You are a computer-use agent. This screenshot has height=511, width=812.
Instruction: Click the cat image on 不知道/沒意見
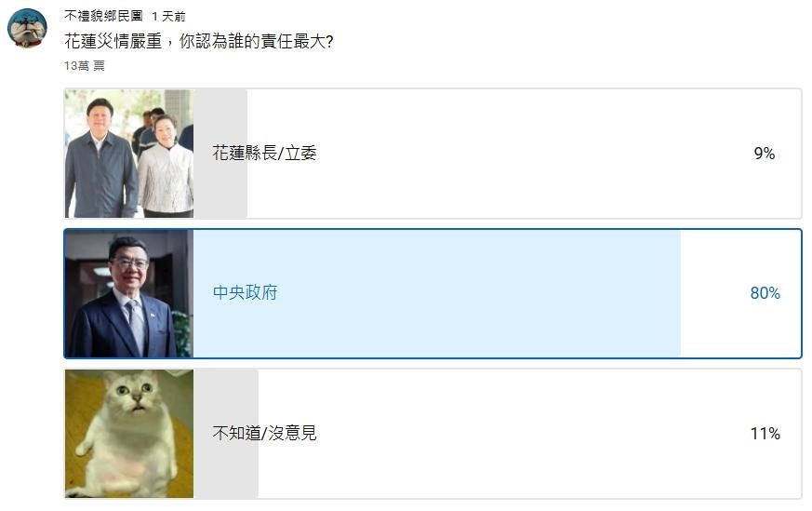coord(129,434)
